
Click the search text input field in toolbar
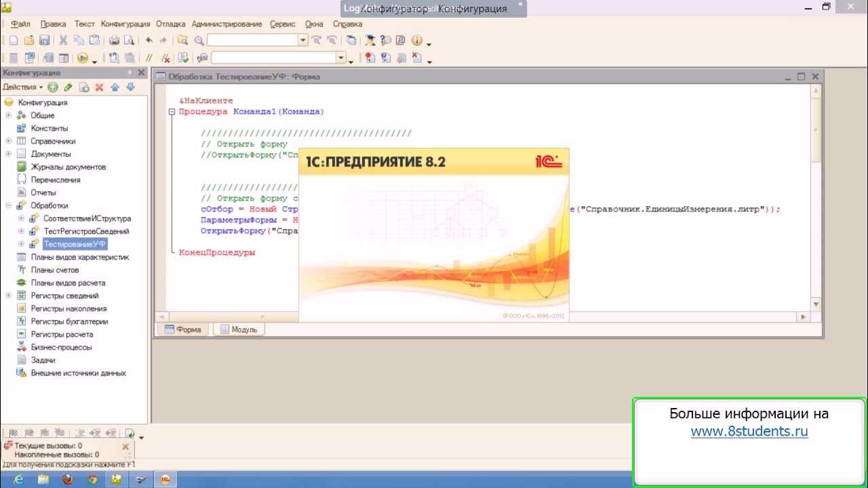252,41
